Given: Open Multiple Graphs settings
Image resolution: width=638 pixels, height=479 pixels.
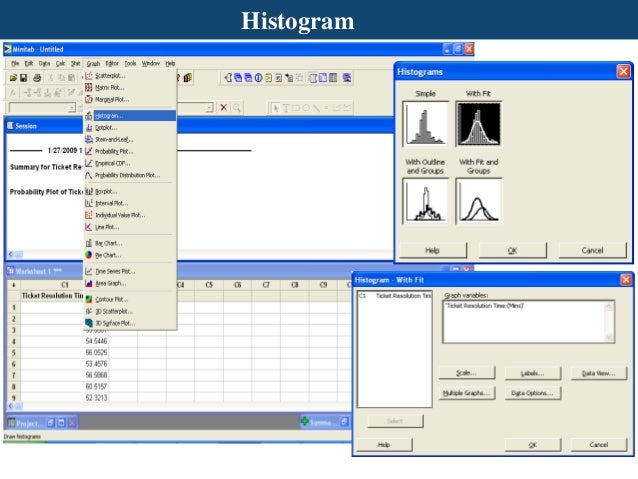Looking at the screenshot, I should 465,393.
